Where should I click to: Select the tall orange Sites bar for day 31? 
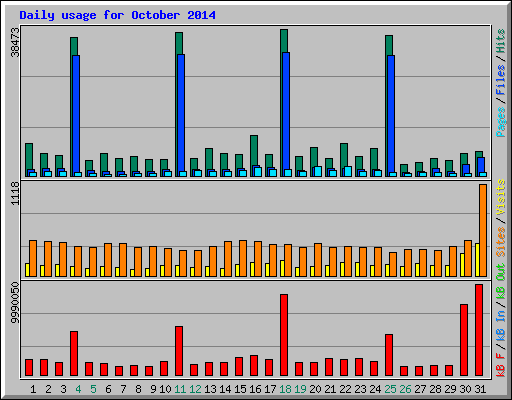(x=483, y=230)
